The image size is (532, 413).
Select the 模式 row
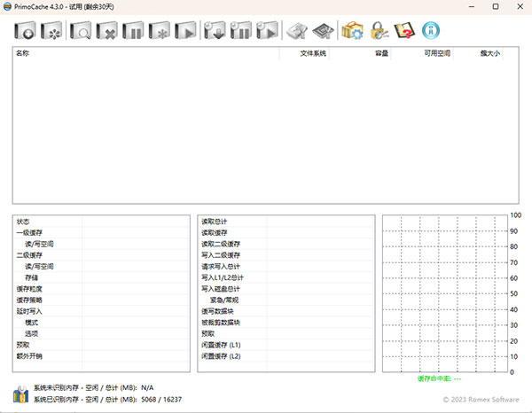tap(101, 323)
